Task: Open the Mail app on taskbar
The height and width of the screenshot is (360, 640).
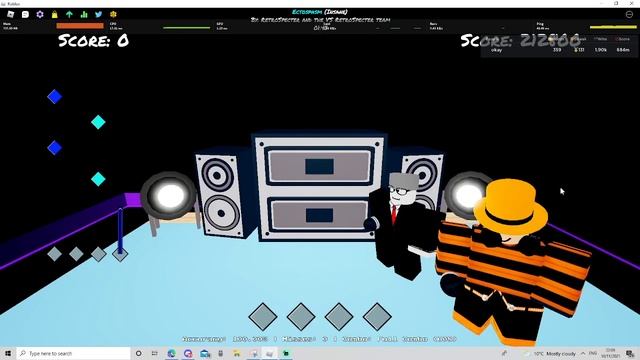Action: (205, 353)
